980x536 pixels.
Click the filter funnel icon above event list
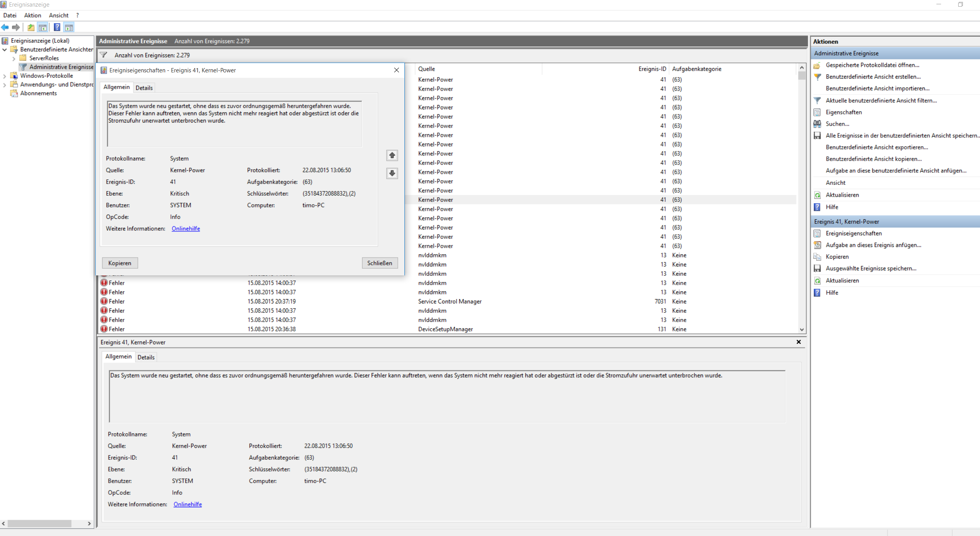point(104,55)
